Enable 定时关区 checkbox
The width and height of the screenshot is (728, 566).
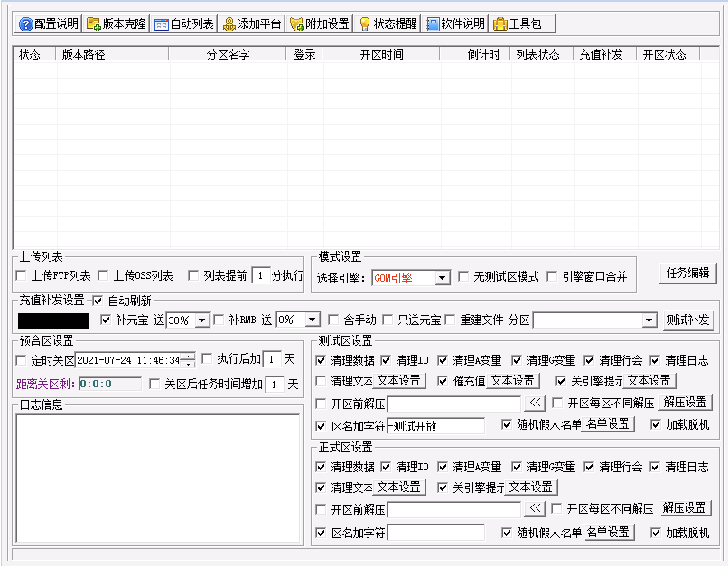click(x=21, y=360)
